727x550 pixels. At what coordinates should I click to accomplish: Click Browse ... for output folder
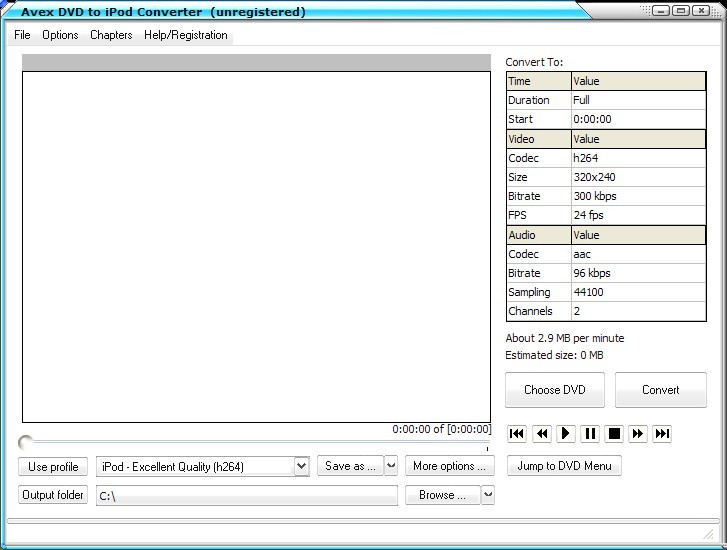[442, 495]
